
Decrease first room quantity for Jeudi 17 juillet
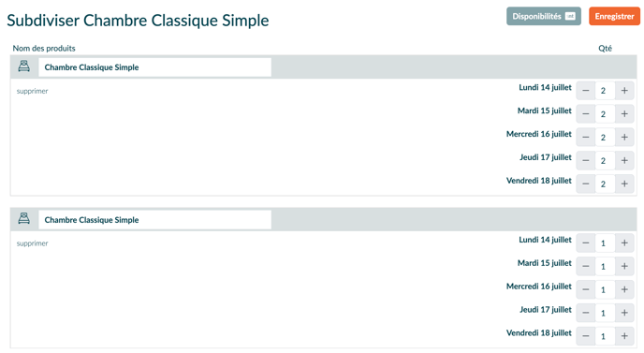586,161
